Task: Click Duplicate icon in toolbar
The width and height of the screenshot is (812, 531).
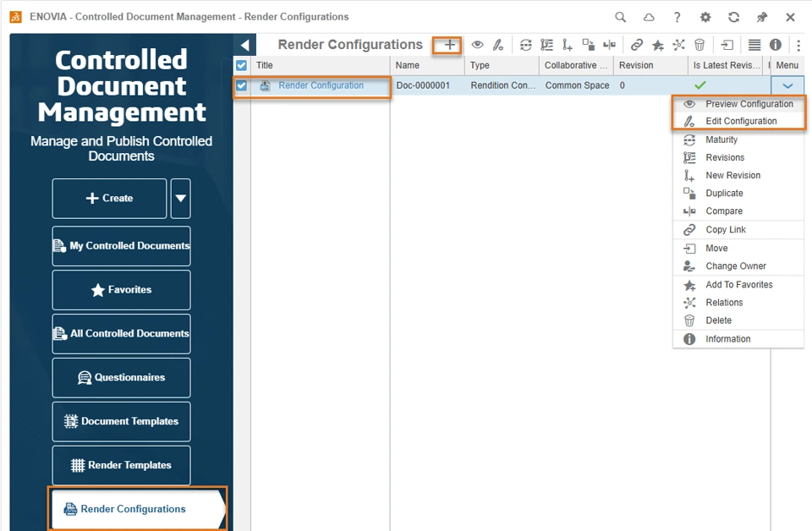Action: coord(589,45)
